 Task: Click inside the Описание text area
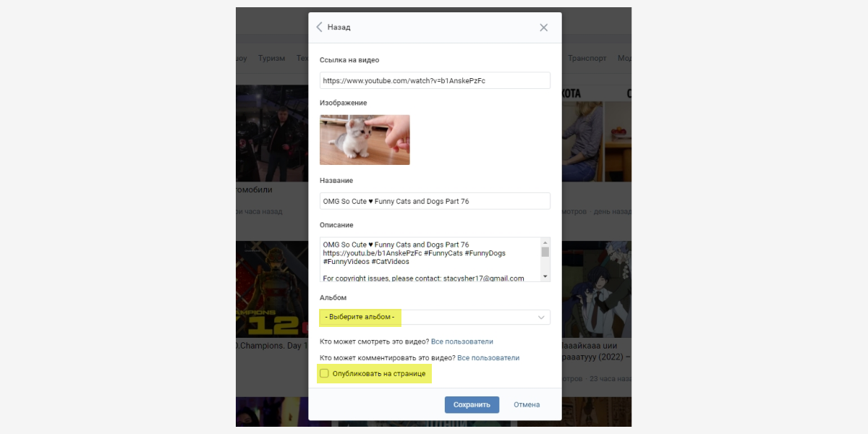point(430,259)
